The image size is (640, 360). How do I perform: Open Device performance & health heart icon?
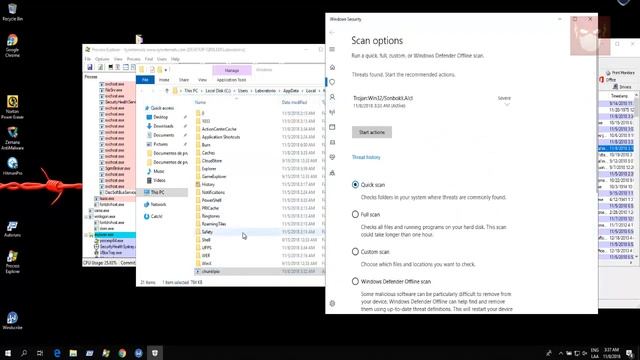click(x=332, y=157)
